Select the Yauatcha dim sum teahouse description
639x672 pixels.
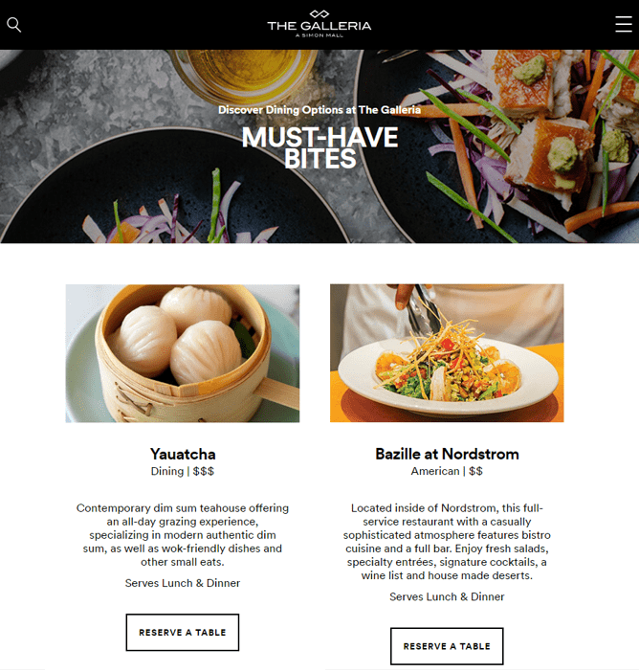point(183,535)
